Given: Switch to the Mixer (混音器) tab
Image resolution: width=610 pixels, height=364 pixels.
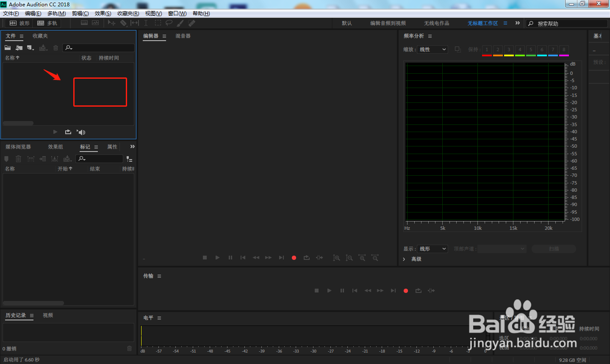Looking at the screenshot, I should point(183,36).
